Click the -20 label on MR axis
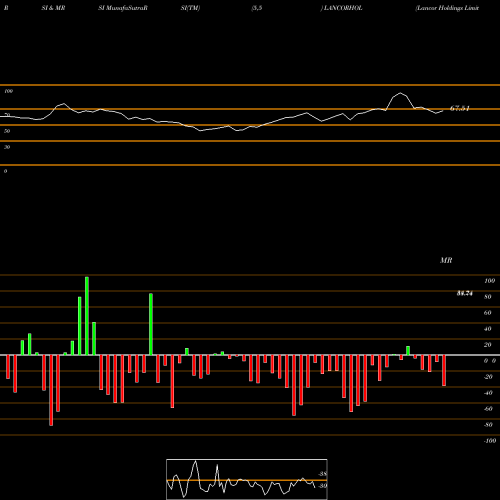Screen dimensions: 500x500 pyautogui.click(x=488, y=377)
